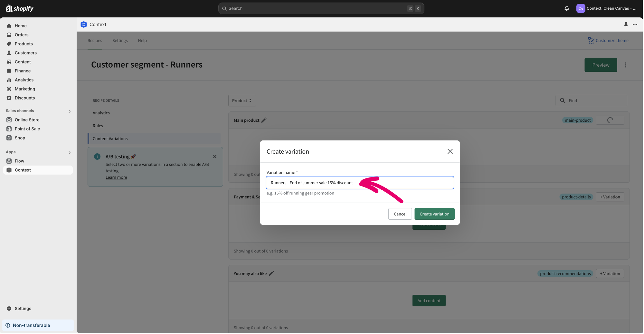Open the Help tab

point(142,41)
